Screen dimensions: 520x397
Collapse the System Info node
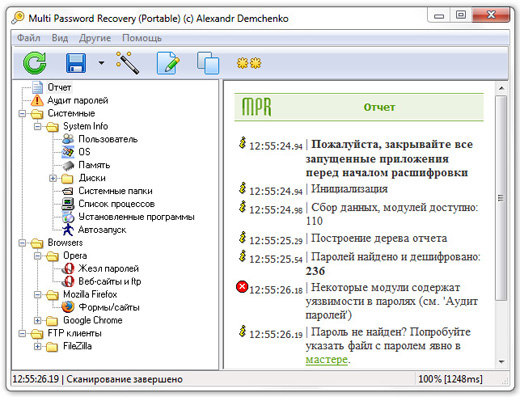[38, 126]
